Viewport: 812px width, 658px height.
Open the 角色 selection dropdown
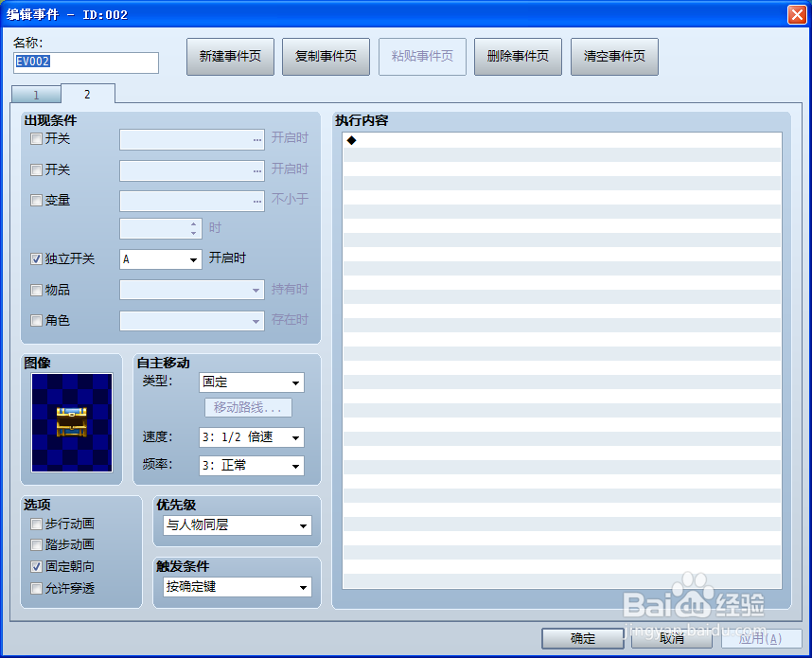pyautogui.click(x=191, y=321)
